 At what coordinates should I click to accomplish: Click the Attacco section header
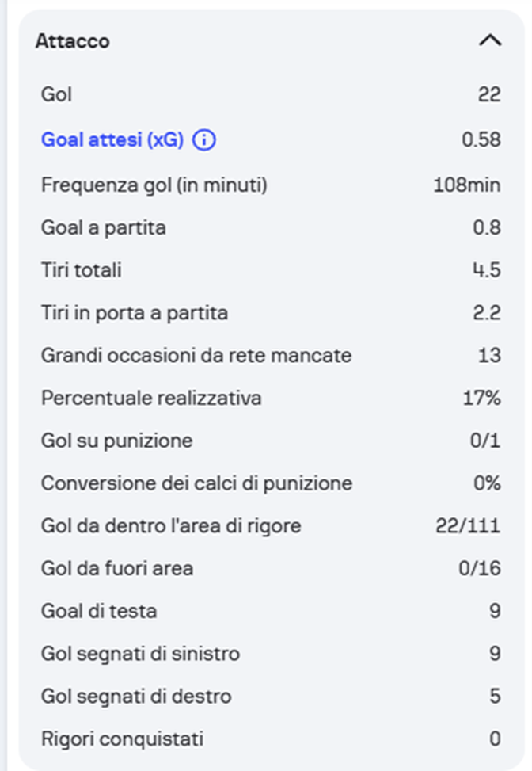[73, 41]
